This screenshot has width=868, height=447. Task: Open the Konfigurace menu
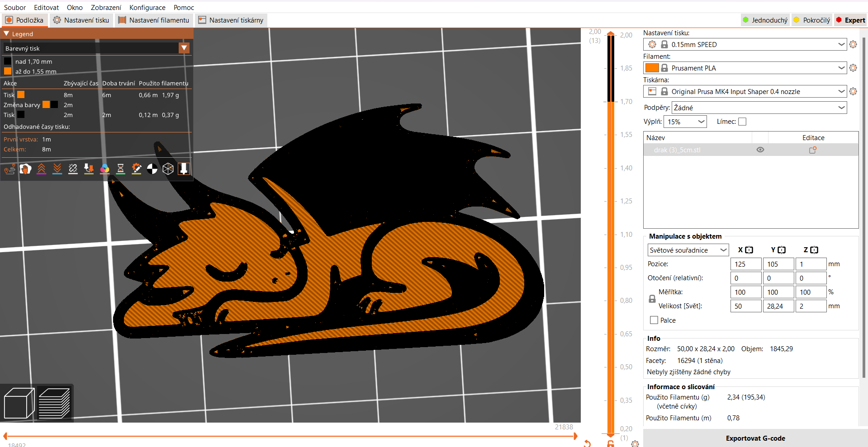pyautogui.click(x=147, y=7)
